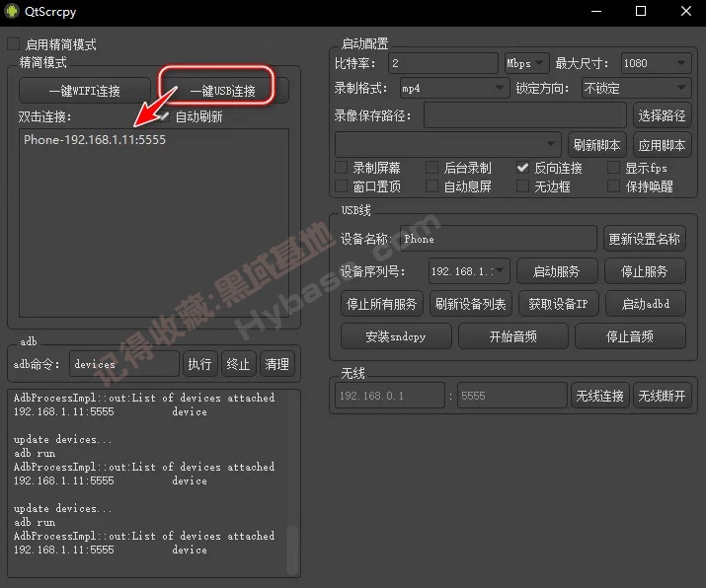706x588 pixels.
Task: Click the 应用脚本 button
Action: tap(662, 145)
